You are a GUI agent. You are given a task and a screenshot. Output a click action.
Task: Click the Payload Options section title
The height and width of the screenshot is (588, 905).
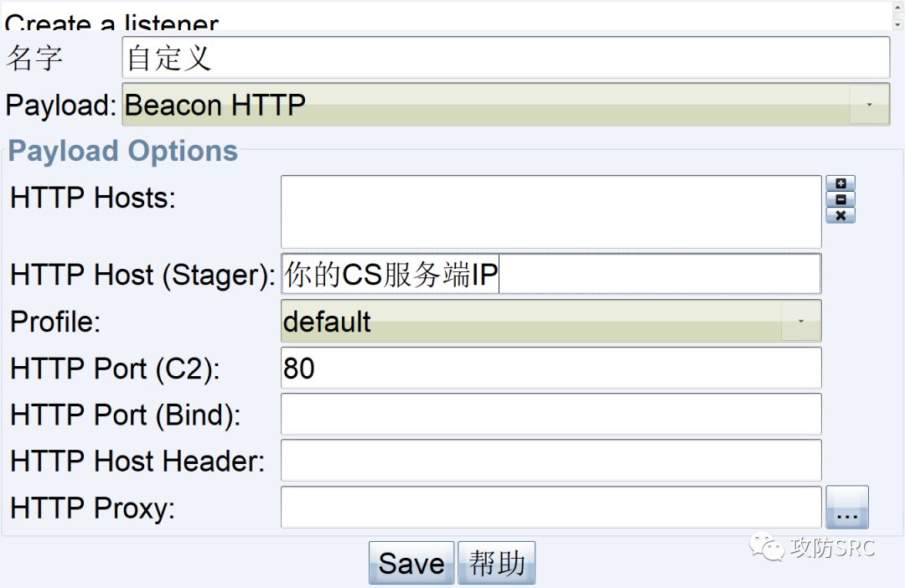pyautogui.click(x=123, y=152)
